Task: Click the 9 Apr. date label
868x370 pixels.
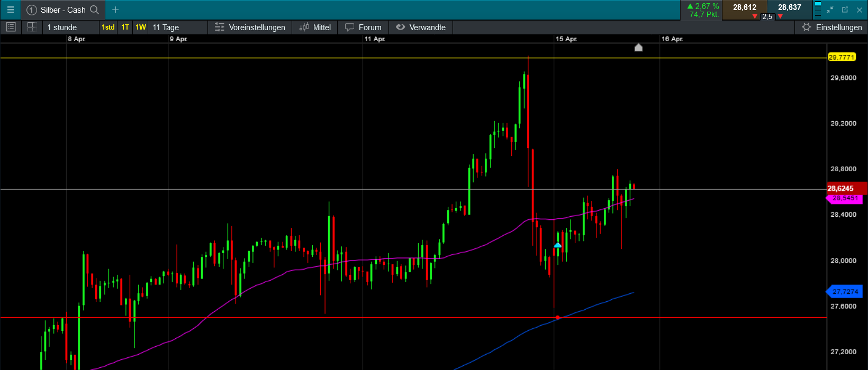Action: [178, 39]
